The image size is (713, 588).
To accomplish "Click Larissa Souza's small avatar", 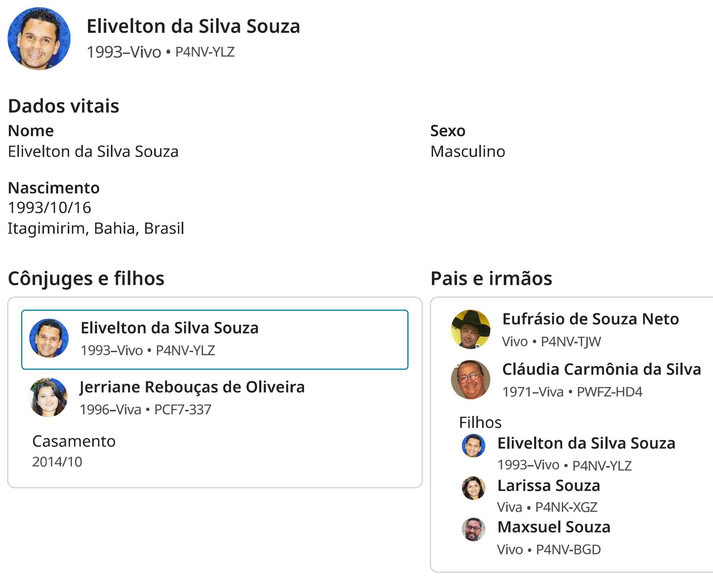I will (474, 488).
